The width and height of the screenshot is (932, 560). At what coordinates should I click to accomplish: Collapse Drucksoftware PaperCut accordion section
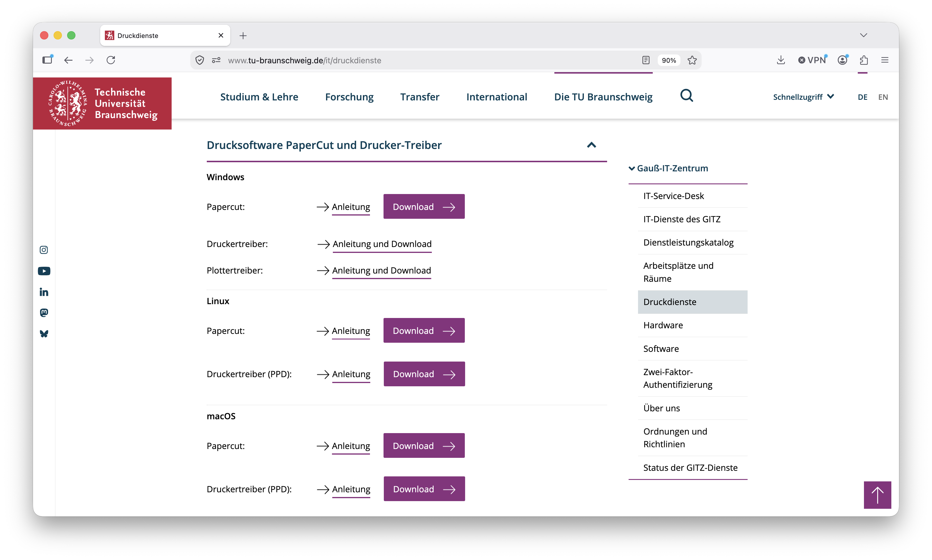591,145
